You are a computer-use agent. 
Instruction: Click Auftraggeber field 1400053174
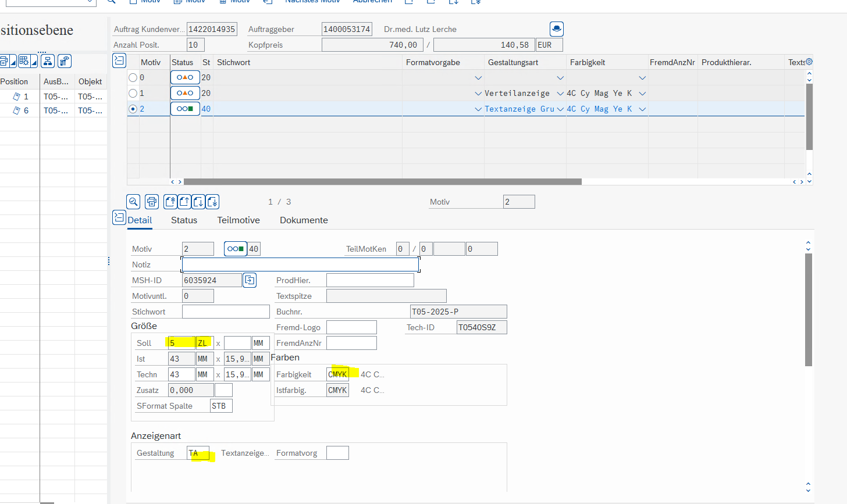pyautogui.click(x=347, y=29)
